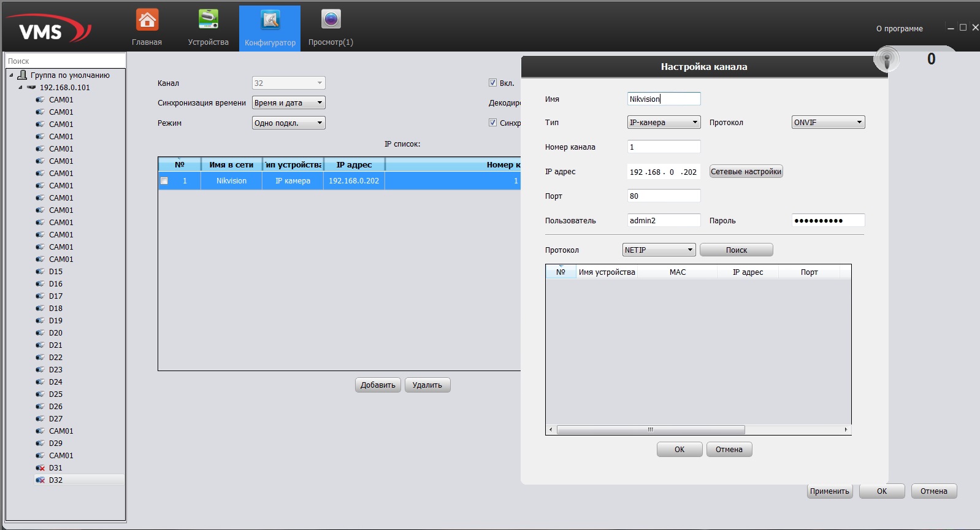Click the 192.168.0.101 device icon
The image size is (980, 530).
tap(31, 88)
